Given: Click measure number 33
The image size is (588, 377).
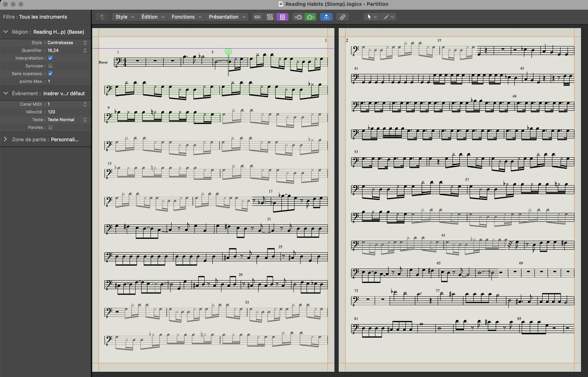Looking at the screenshot, I should pos(247,302).
